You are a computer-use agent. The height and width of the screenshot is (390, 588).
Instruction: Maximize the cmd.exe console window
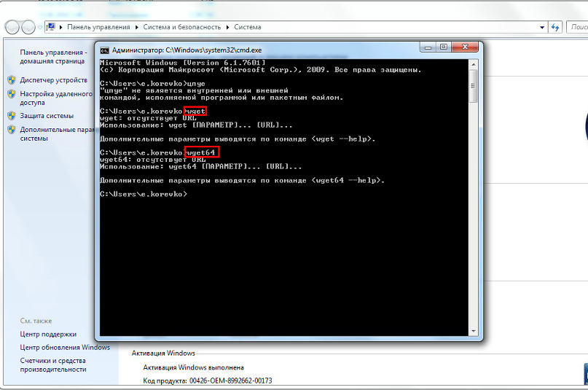pos(443,48)
